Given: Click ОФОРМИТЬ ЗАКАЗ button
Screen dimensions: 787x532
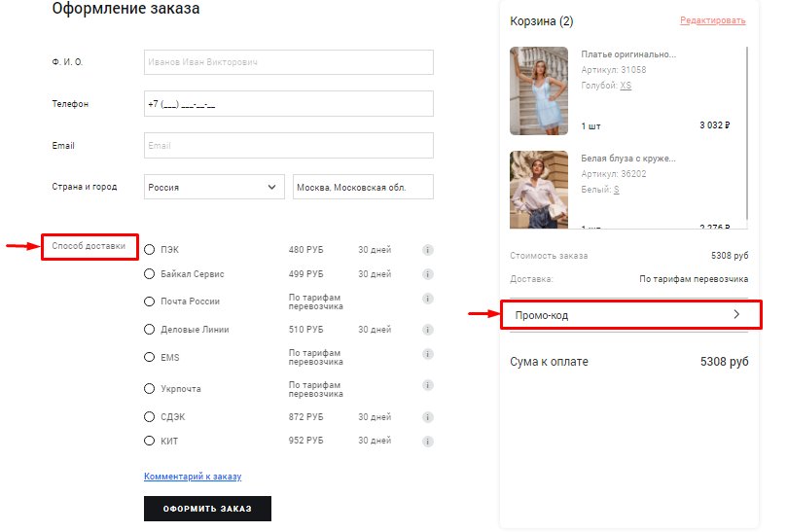Looking at the screenshot, I should coord(207,509).
